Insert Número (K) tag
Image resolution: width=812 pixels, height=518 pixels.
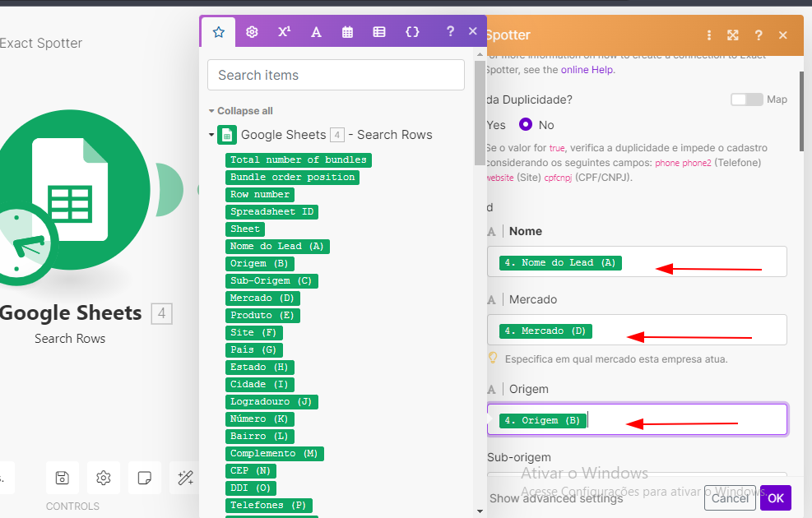pos(259,419)
